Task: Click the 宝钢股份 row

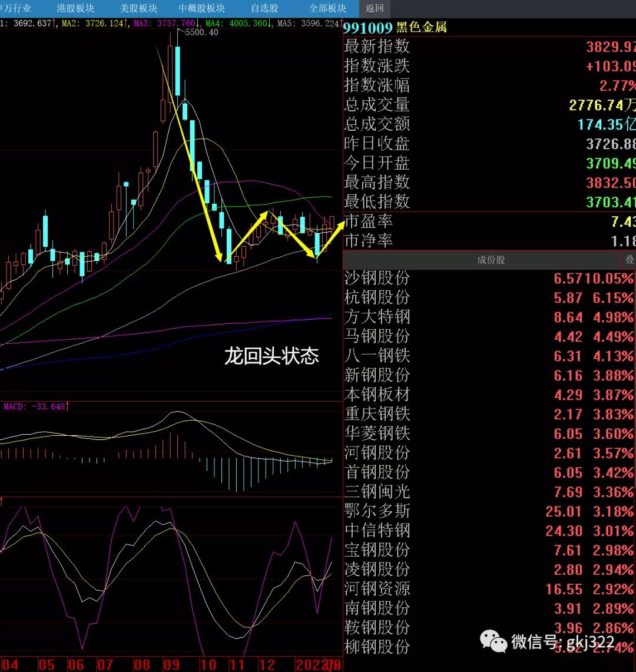Action: 377,550
